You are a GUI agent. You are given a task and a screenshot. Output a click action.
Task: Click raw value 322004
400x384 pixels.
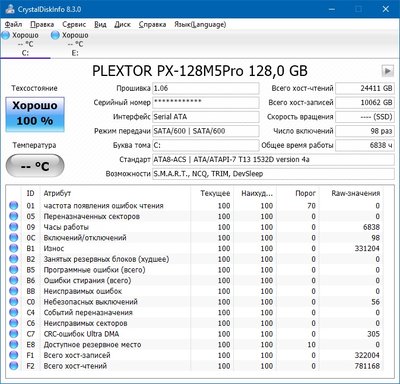(367, 355)
